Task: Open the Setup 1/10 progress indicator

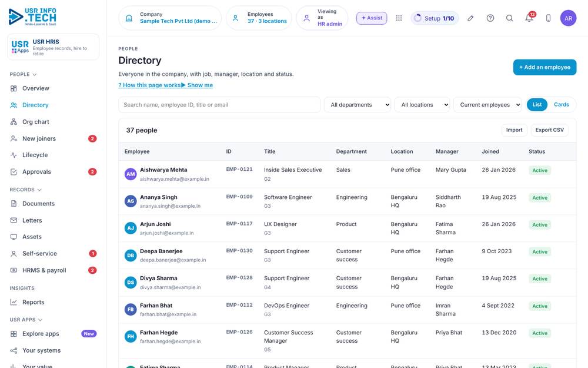Action: click(x=435, y=18)
